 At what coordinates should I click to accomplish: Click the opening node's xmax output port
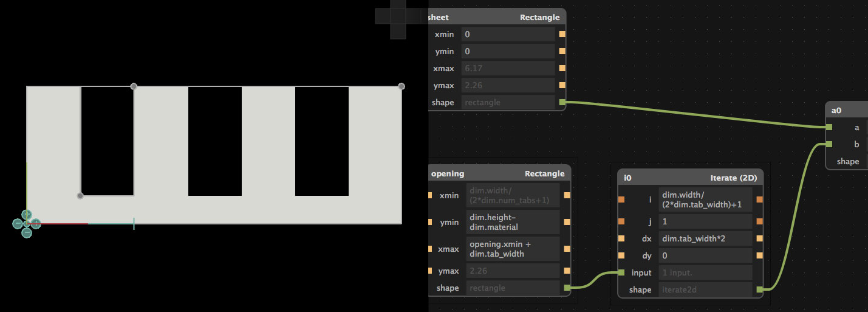[567, 249]
